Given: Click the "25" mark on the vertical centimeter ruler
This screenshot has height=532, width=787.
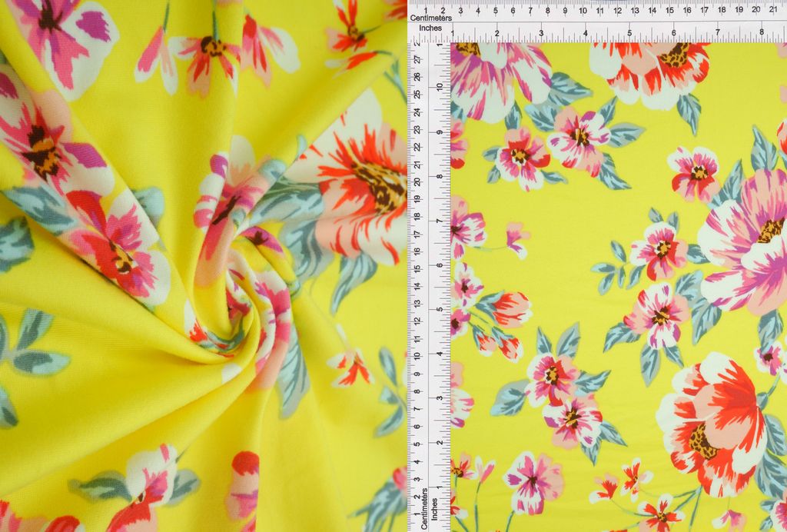Looking at the screenshot, I should click(416, 94).
